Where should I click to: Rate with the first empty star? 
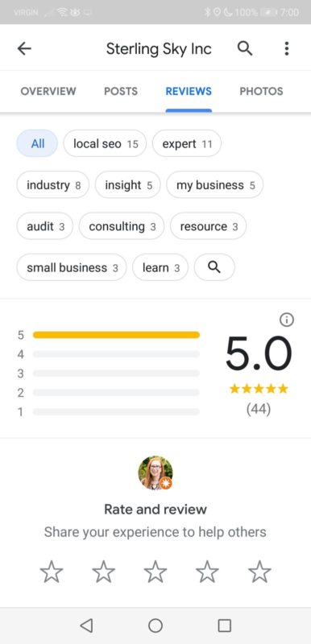52,572
